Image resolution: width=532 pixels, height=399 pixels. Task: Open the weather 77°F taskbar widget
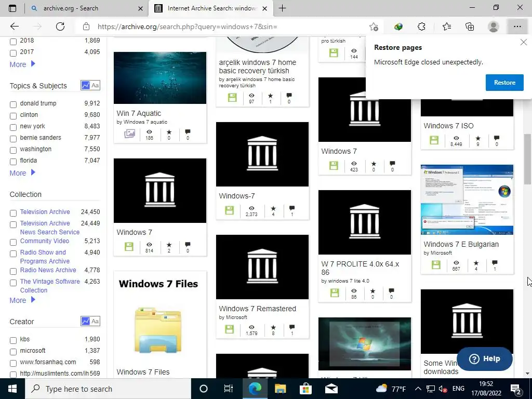click(x=391, y=389)
